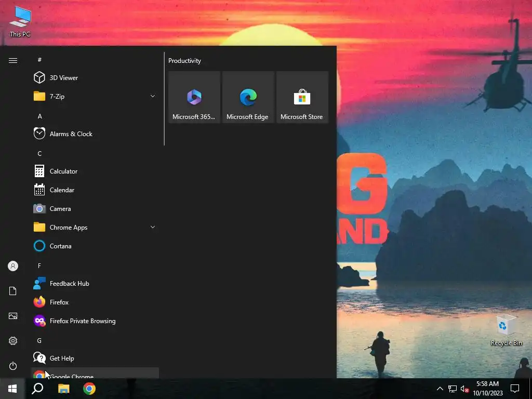Launch Firefox from the Start menu
Viewport: 532px width, 399px height.
(x=95, y=302)
